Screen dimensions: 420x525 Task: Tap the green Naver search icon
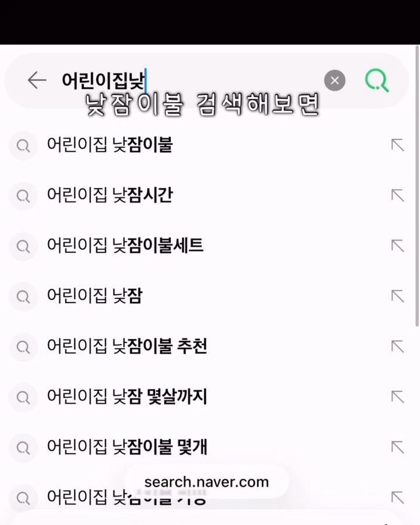click(377, 80)
